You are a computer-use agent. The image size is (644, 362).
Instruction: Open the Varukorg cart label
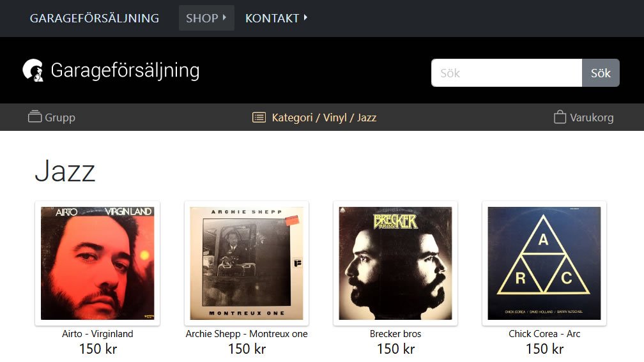pyautogui.click(x=592, y=117)
